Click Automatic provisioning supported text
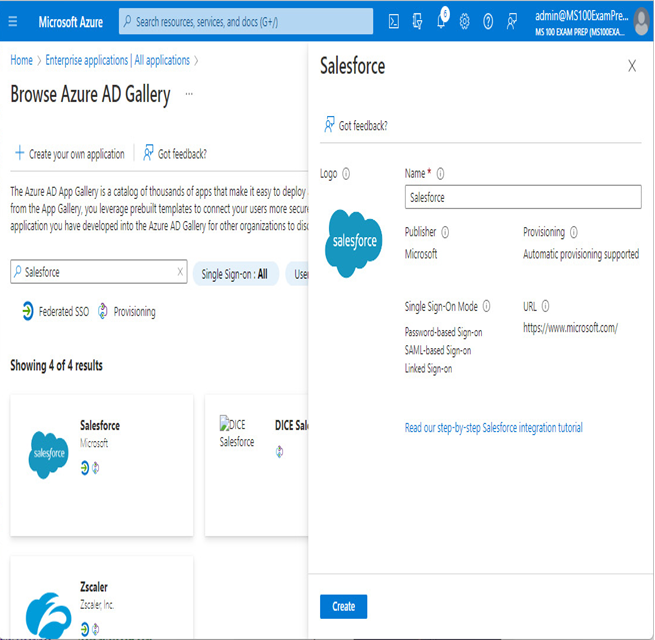Viewport: 655px width, 640px height. pyautogui.click(x=581, y=254)
